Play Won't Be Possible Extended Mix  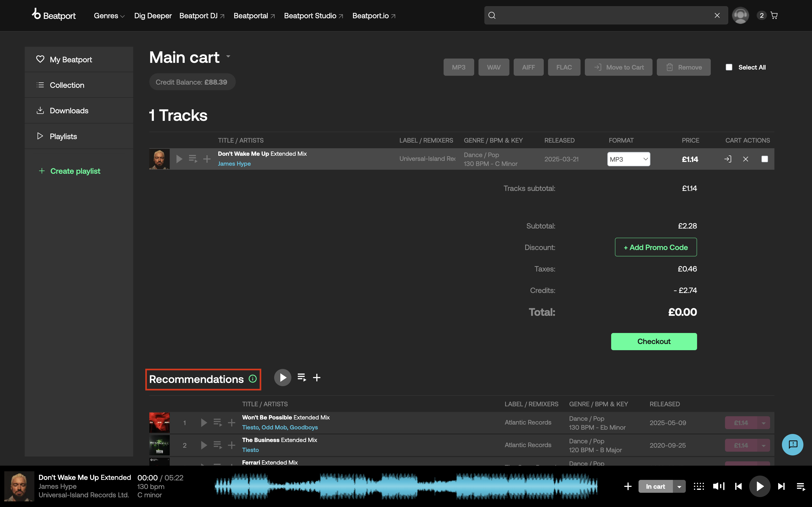[x=204, y=422]
